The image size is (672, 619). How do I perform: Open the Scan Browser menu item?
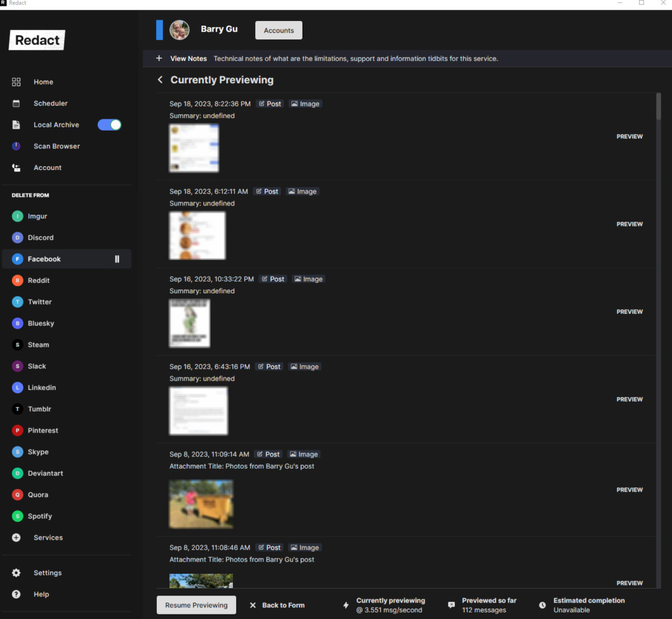coord(56,146)
